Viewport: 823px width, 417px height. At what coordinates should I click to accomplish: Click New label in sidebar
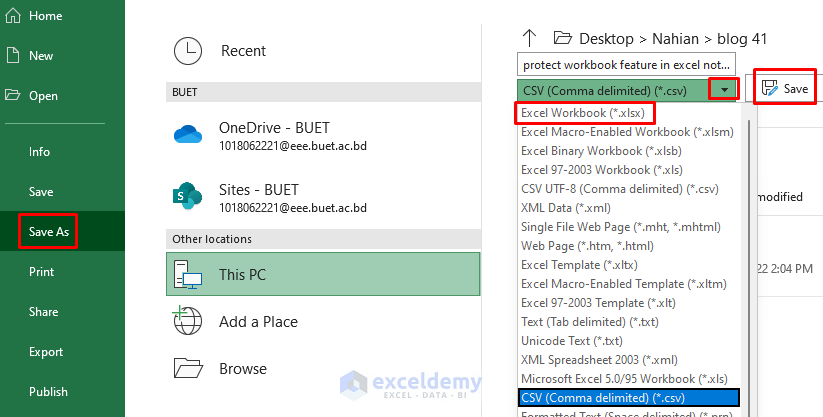click(41, 56)
